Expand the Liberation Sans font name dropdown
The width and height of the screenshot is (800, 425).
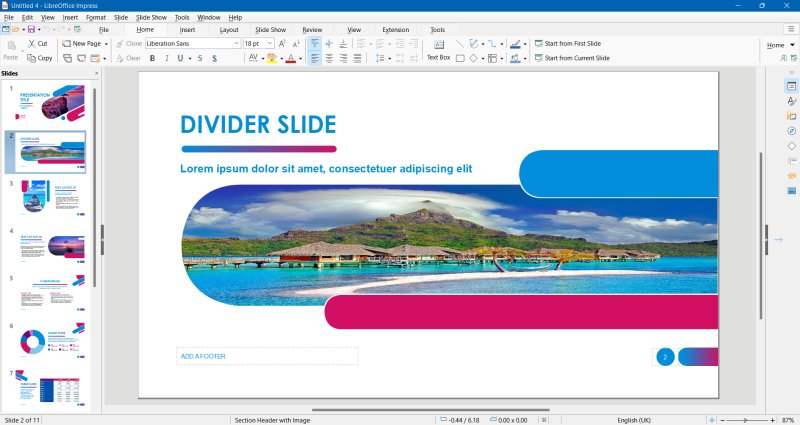pyautogui.click(x=237, y=44)
